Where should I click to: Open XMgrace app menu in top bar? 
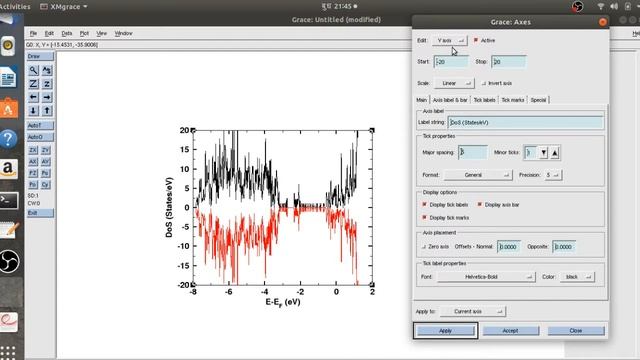coord(64,7)
